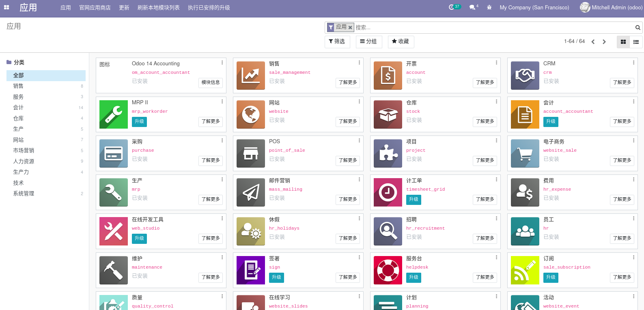Open the conversations chat bubble icon
The image size is (644, 310).
[x=472, y=7]
